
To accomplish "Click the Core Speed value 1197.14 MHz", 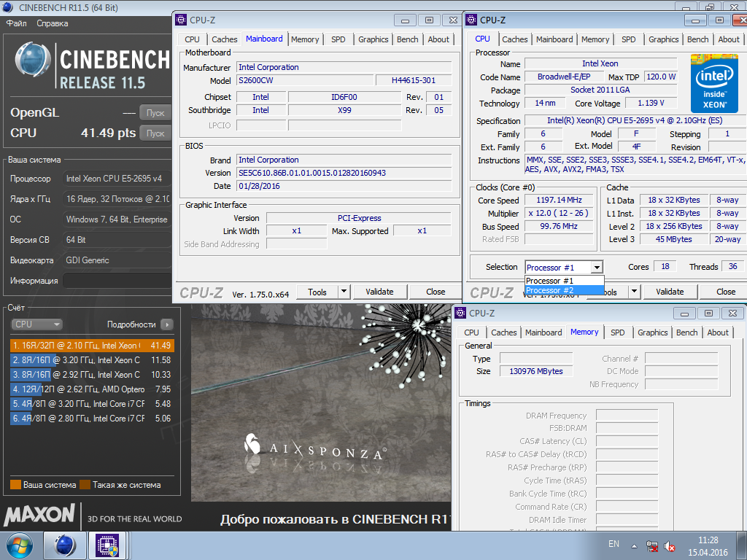I will [x=559, y=201].
